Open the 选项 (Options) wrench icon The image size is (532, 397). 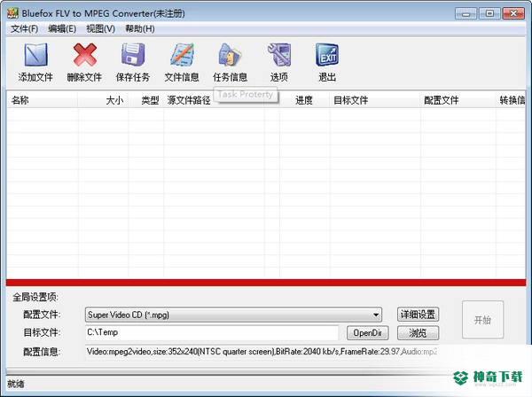click(279, 55)
